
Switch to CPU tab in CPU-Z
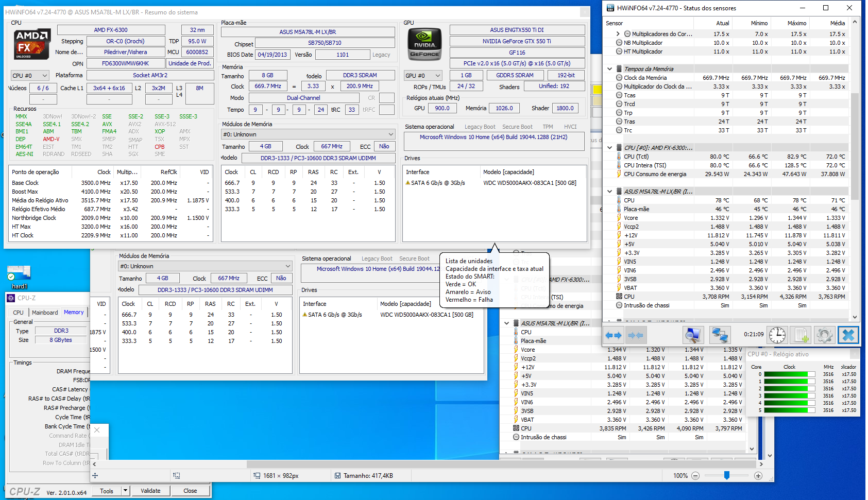coord(19,313)
